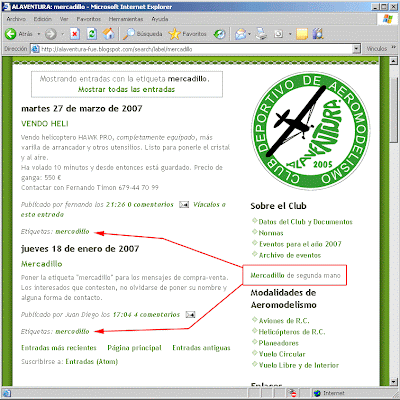Click the forward navigation arrow
Viewport: 400px width, 400px height.
tap(50, 34)
